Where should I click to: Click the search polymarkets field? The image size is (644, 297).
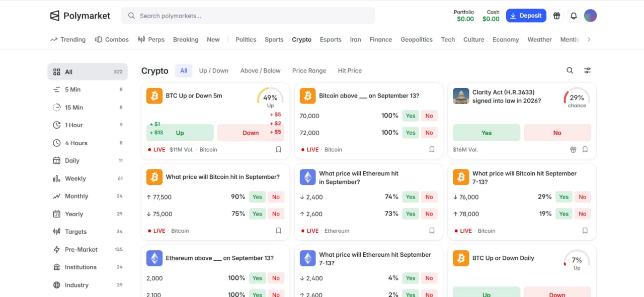[248, 16]
